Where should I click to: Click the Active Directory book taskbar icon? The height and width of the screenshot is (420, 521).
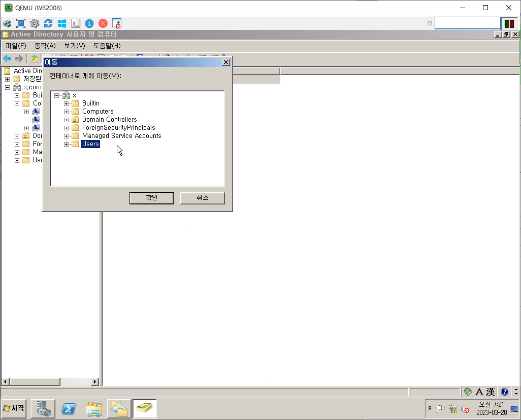pyautogui.click(x=145, y=408)
